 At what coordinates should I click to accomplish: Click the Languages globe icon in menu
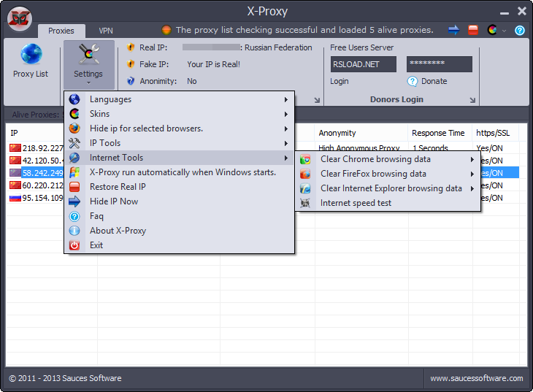[x=74, y=99]
